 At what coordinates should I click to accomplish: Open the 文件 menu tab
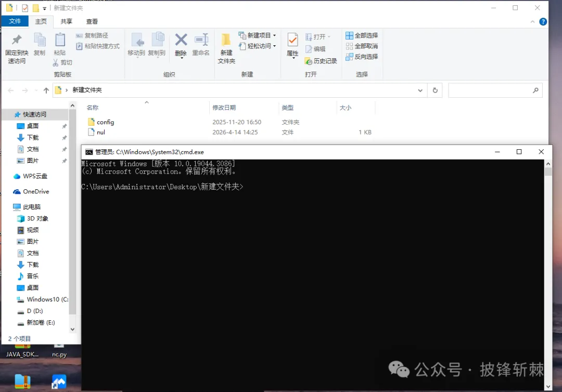[x=15, y=21]
